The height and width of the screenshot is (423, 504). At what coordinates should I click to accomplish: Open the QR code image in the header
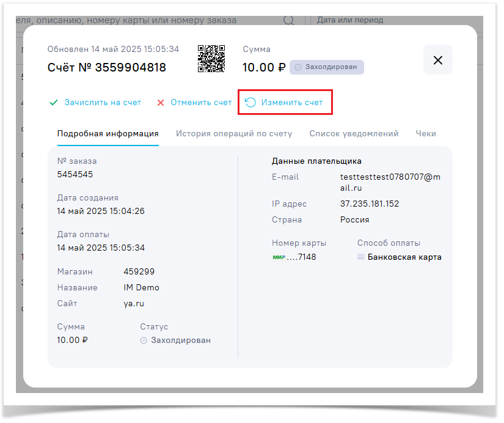click(211, 59)
